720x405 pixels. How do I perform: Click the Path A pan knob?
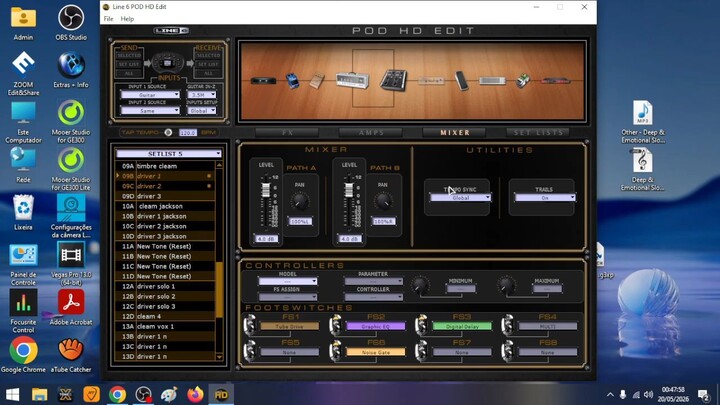pos(300,201)
